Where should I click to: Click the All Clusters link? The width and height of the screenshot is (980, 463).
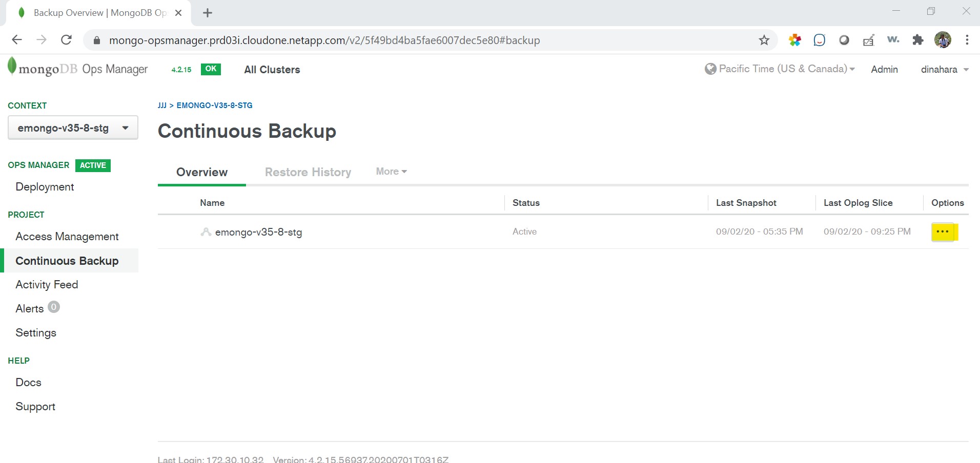pyautogui.click(x=272, y=70)
